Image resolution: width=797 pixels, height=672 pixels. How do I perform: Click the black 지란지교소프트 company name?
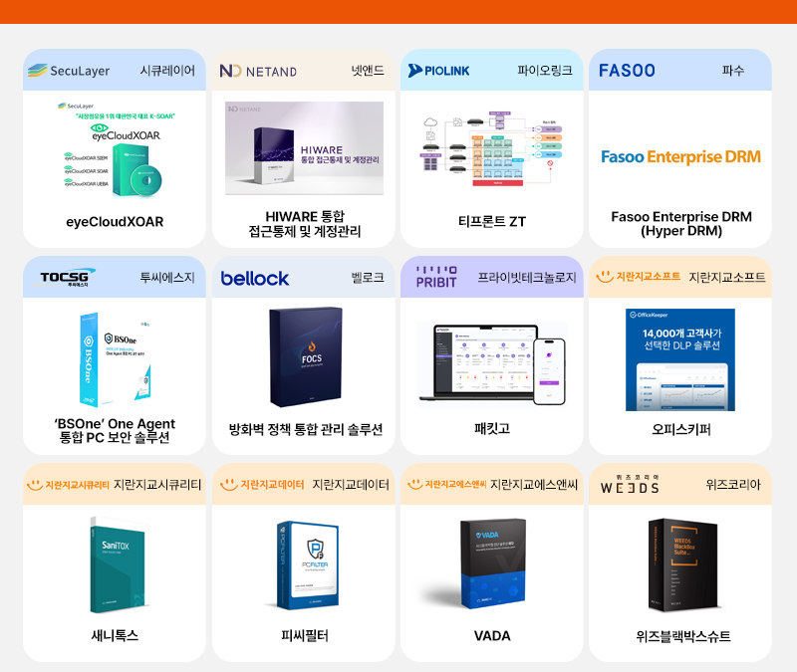[x=727, y=278]
